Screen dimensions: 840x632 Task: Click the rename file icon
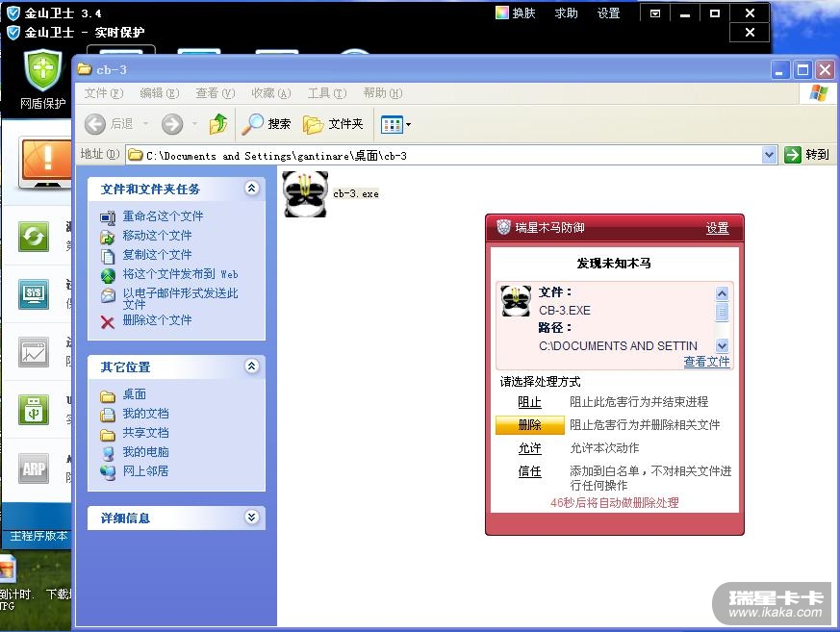pyautogui.click(x=108, y=217)
